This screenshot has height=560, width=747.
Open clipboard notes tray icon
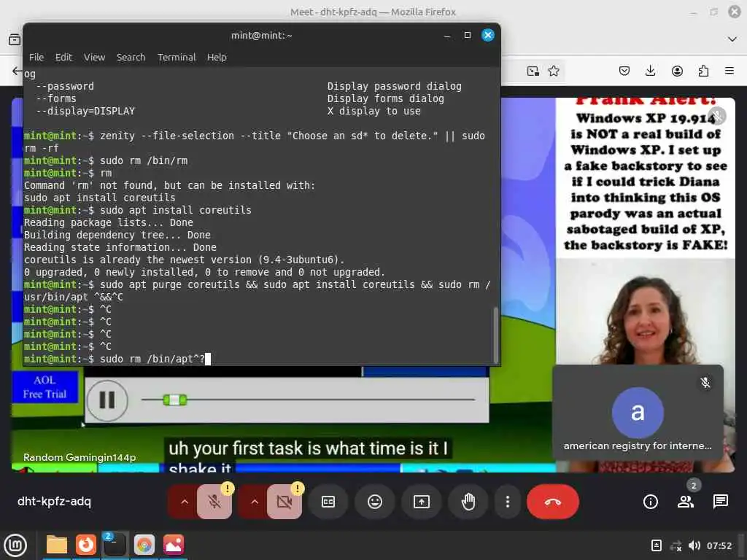click(x=656, y=545)
